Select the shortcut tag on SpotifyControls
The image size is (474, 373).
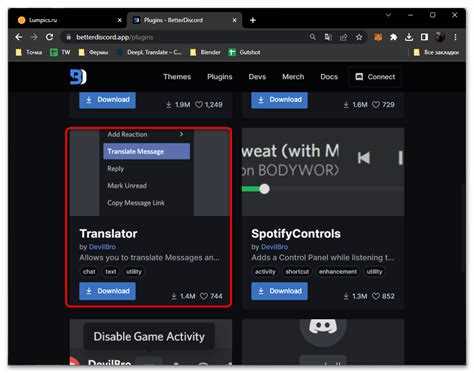[x=297, y=272]
